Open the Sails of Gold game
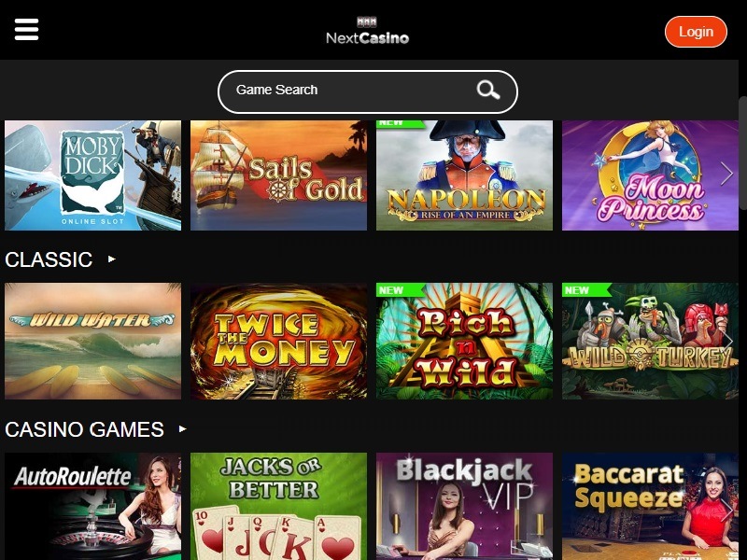 (x=278, y=175)
